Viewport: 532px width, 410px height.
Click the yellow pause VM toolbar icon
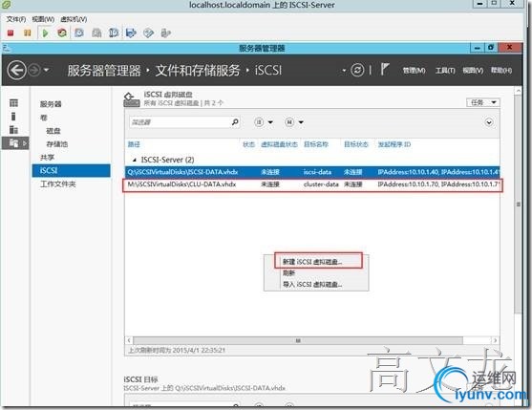coord(28,32)
